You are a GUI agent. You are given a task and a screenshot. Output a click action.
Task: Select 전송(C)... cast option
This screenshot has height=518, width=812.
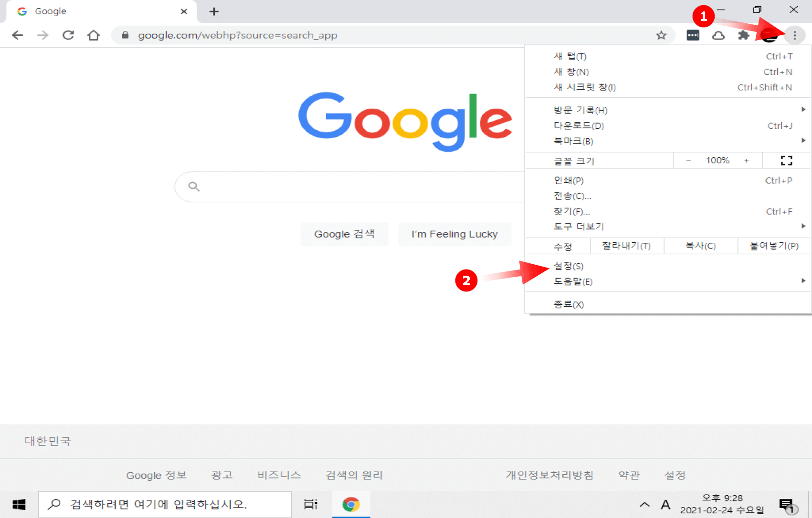[668, 196]
